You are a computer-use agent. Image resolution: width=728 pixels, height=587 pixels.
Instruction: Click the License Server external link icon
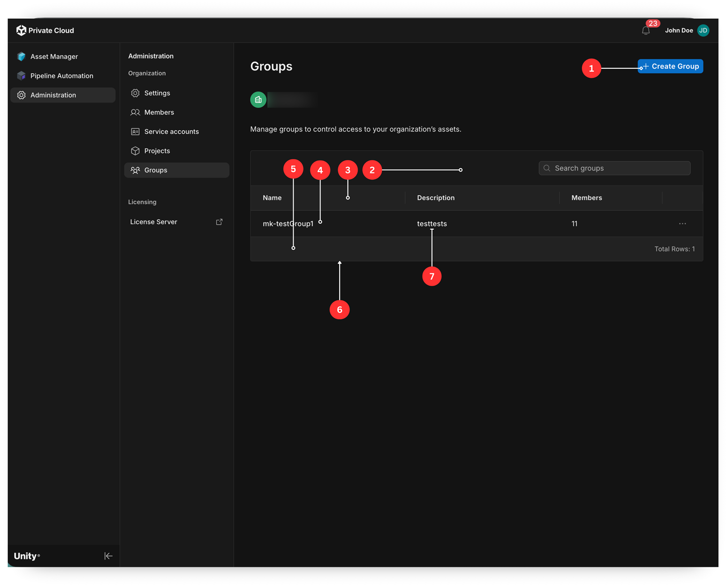click(x=219, y=222)
